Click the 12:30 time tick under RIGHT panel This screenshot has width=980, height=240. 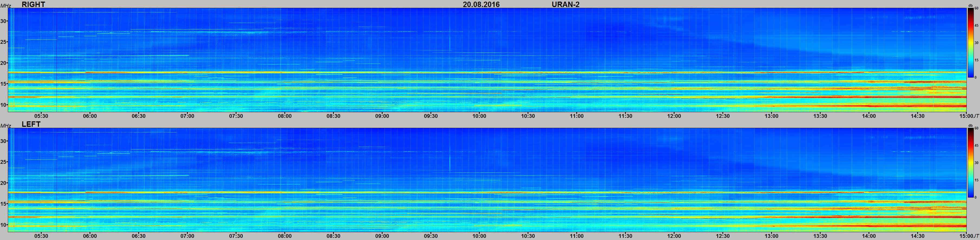(723, 116)
